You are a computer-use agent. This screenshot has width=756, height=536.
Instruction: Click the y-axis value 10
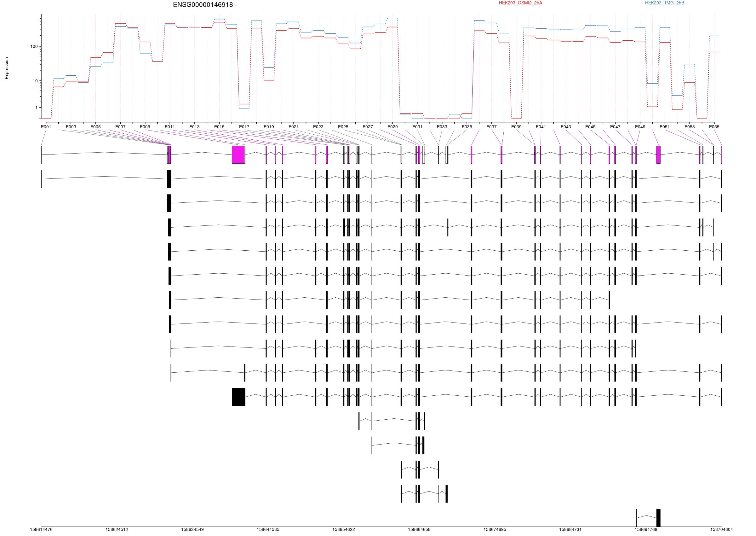[x=35, y=81]
